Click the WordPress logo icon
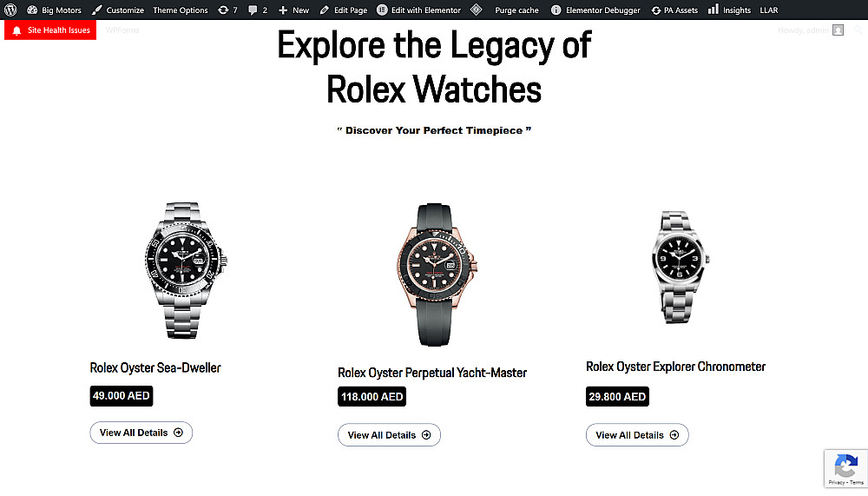 (x=10, y=10)
